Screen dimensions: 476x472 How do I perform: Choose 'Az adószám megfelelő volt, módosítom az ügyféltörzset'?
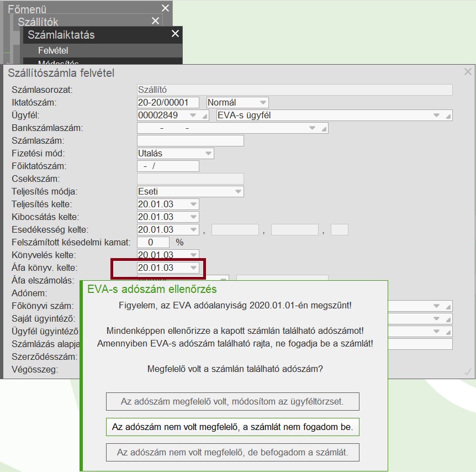point(232,401)
